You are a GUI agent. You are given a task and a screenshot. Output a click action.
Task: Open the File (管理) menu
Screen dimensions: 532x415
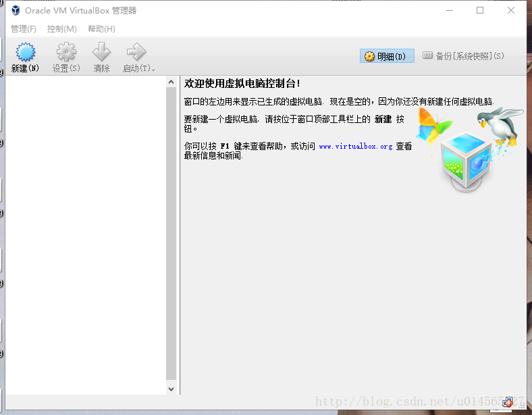(x=24, y=29)
